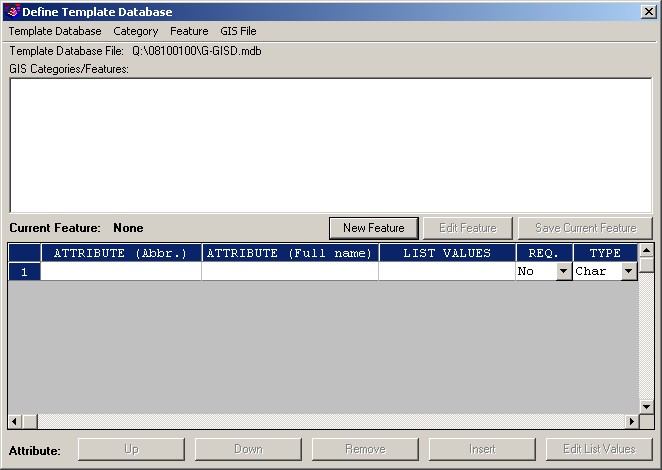Click inside the GIS Categories/Features list box

pos(331,145)
